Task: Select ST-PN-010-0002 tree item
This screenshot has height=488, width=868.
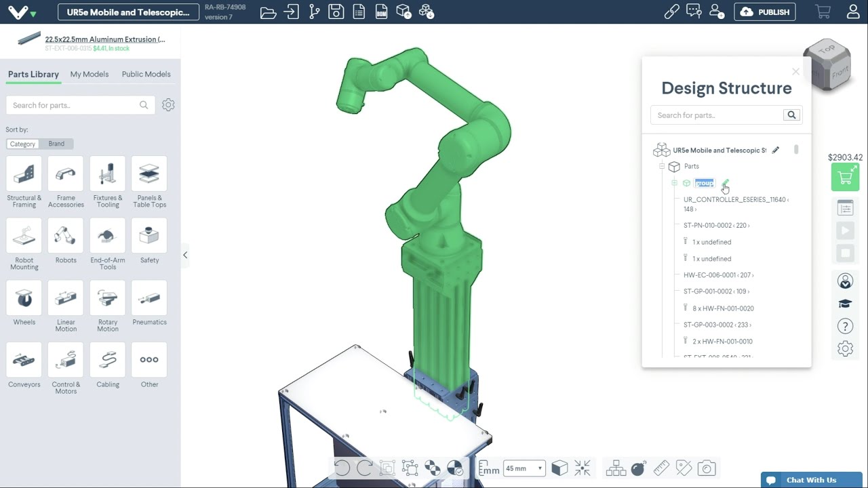Action: point(716,225)
